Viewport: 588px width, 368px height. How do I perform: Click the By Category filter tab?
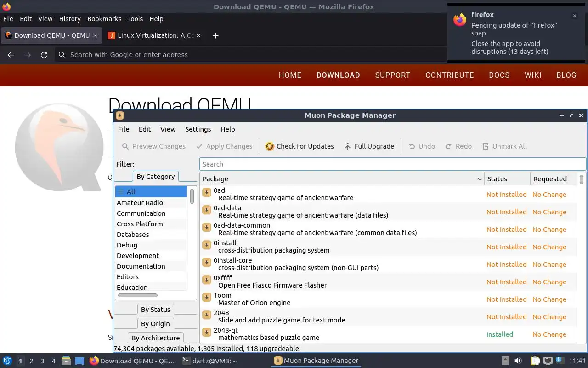click(x=155, y=177)
